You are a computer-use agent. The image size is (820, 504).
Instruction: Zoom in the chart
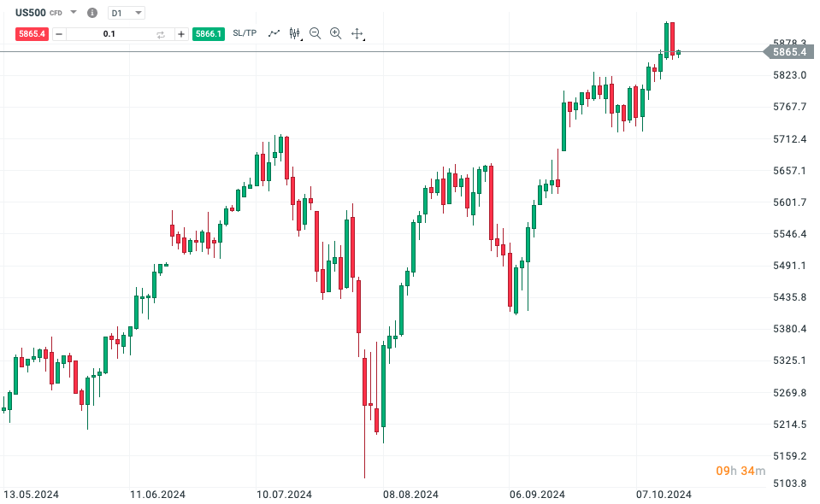pyautogui.click(x=335, y=33)
